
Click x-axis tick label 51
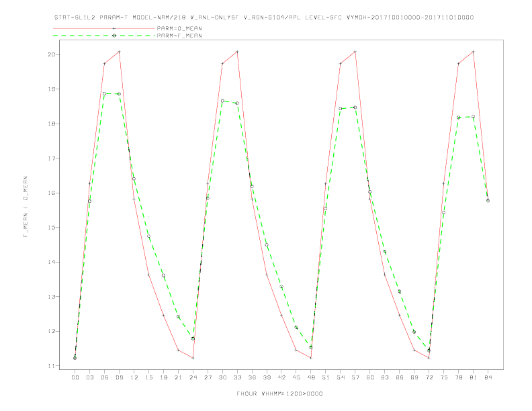pyautogui.click(x=326, y=377)
